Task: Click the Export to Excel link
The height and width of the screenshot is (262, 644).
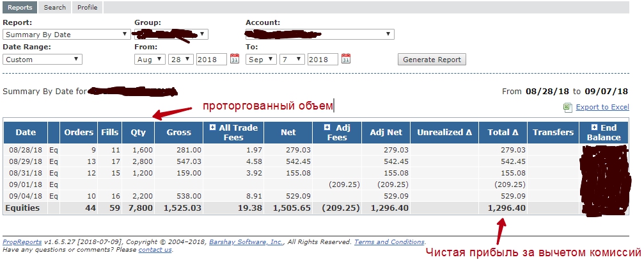Action: 602,108
